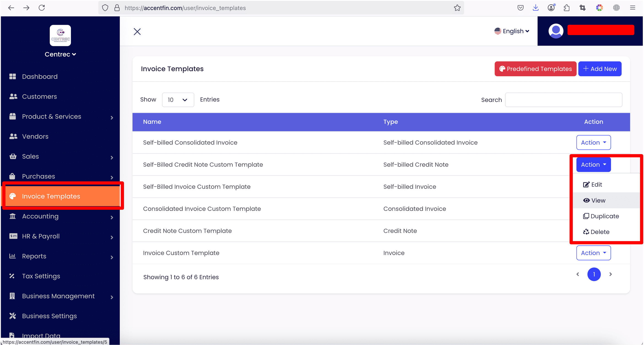Select Duplicate in the action menu
This screenshot has height=345, width=644.
[604, 216]
